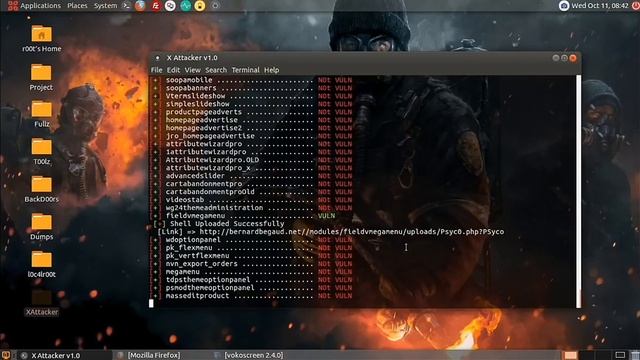Launch terminal from top panel icon
This screenshot has width=640, height=360.
click(x=126, y=6)
